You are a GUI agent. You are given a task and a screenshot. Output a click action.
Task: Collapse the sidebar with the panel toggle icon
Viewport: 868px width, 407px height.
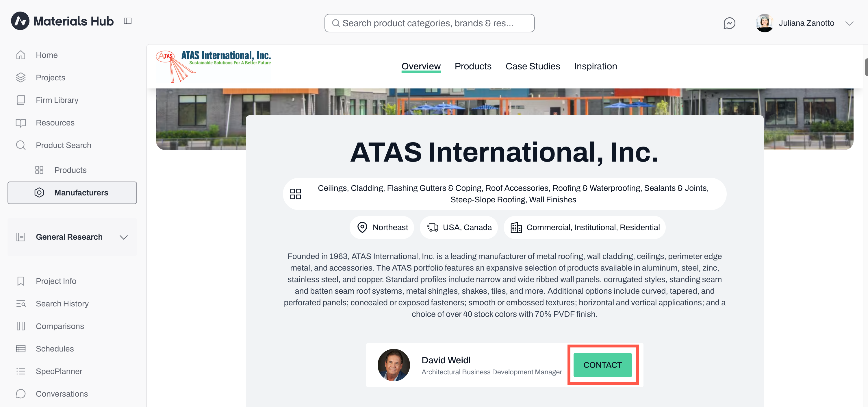128,21
